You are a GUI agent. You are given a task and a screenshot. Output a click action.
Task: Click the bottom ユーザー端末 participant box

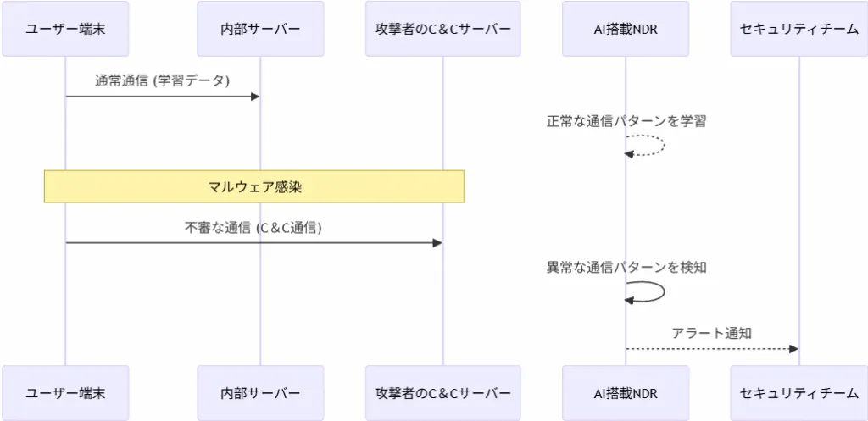[65, 393]
